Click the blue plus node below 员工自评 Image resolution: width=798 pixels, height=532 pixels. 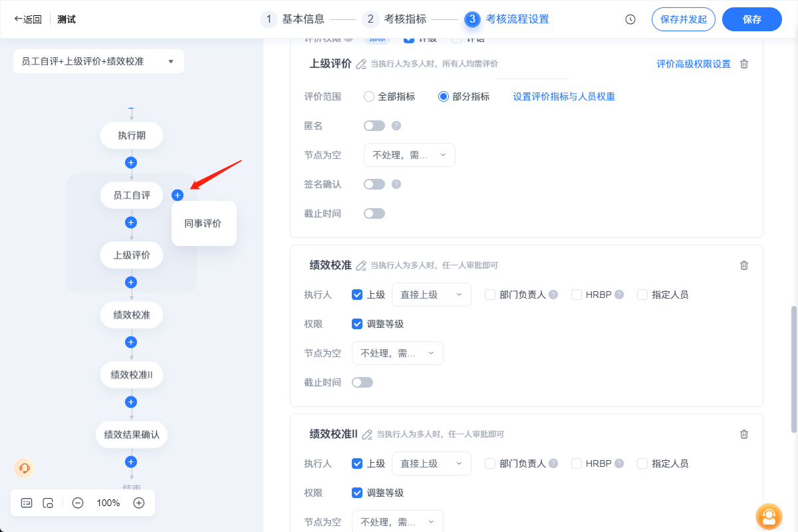[131, 222]
